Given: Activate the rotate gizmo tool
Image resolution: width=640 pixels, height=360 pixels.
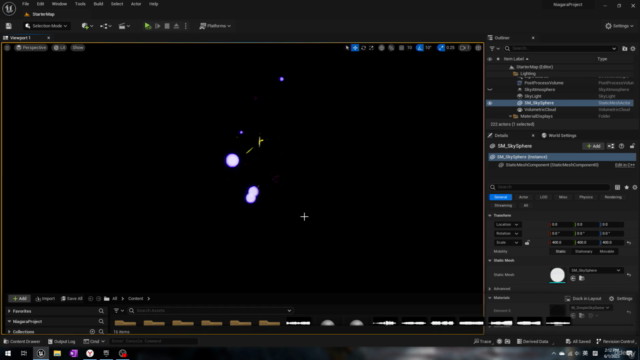Looking at the screenshot, I should point(363,48).
